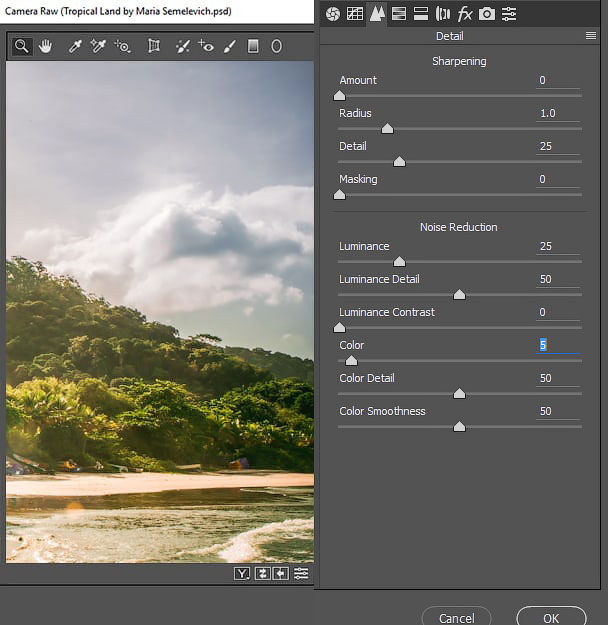The height and width of the screenshot is (625, 608).
Task: Click the OK button
Action: [551, 617]
